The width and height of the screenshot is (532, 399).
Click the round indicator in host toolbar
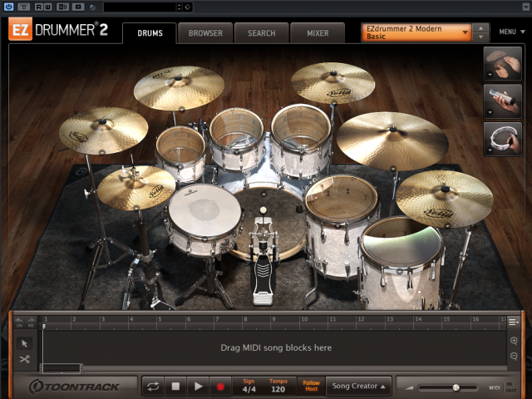pos(92,7)
